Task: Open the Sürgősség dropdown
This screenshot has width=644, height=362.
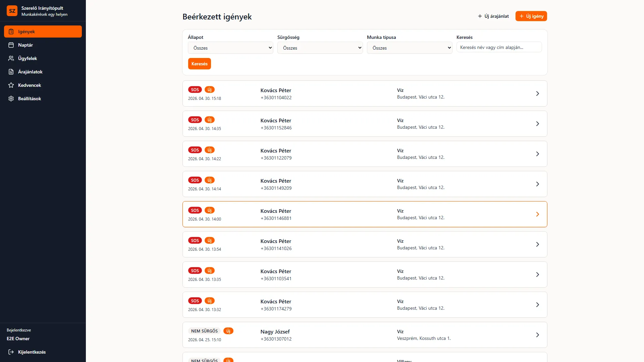Action: [320, 48]
